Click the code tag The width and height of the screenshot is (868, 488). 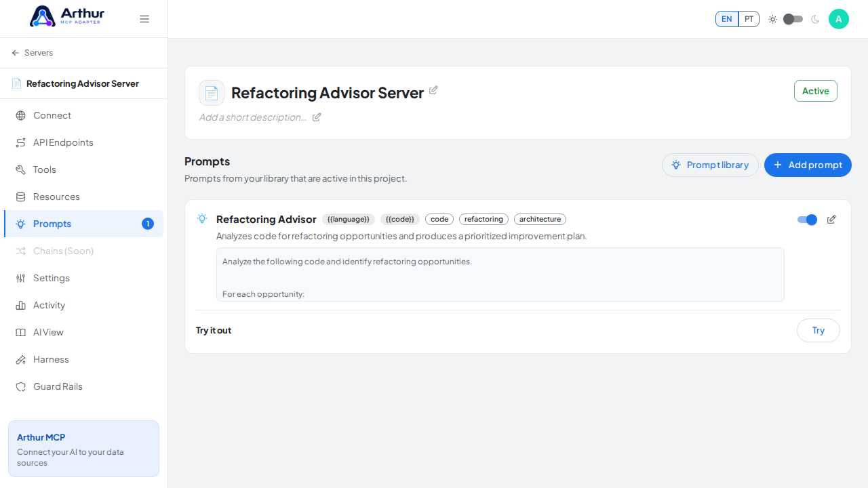tap(439, 220)
